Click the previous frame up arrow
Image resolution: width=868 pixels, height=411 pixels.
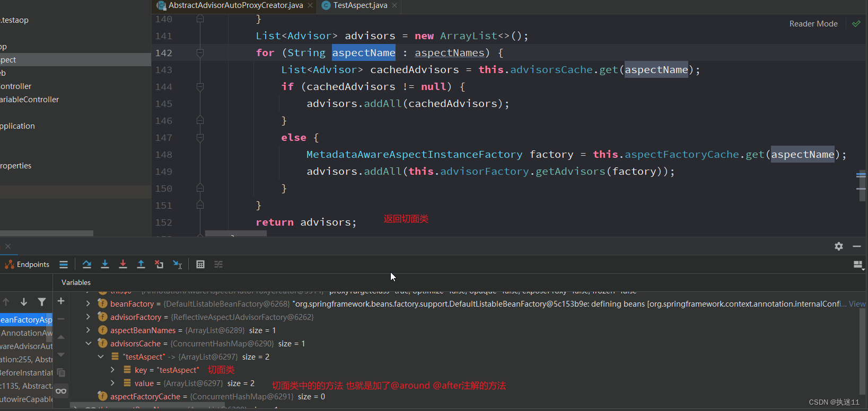tap(6, 302)
